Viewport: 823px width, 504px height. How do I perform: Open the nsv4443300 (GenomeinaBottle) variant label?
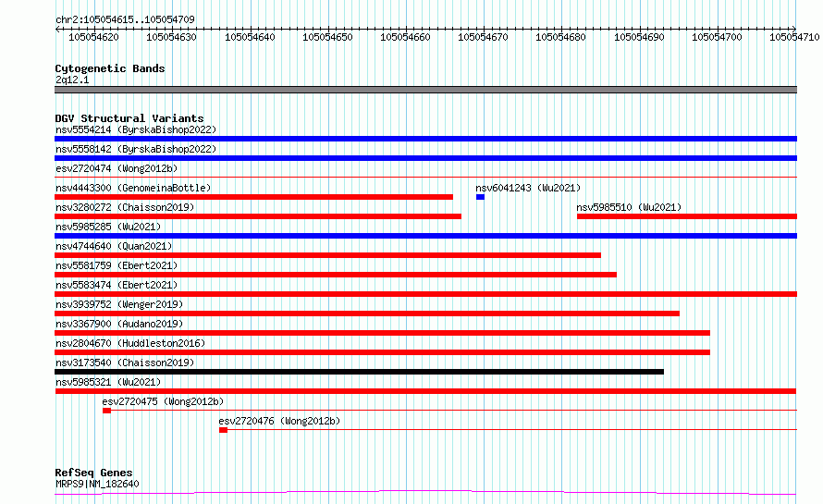(x=133, y=188)
